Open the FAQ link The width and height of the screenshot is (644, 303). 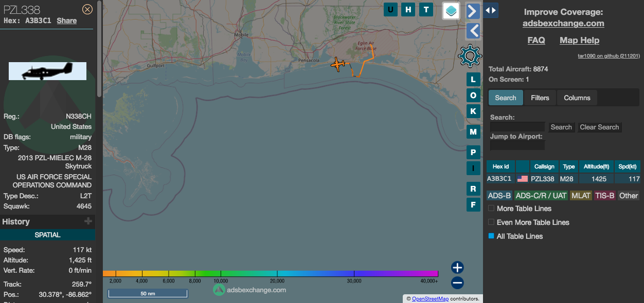pyautogui.click(x=536, y=40)
